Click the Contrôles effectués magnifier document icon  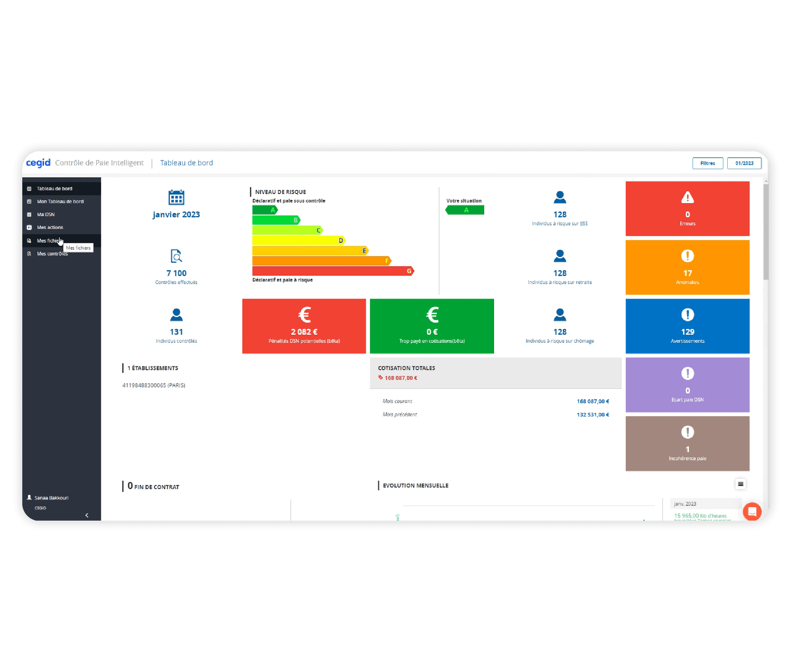(x=176, y=256)
